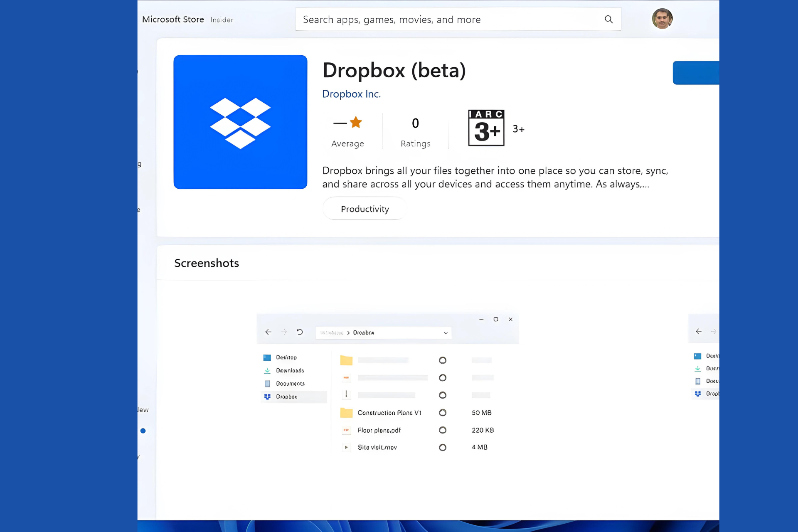Click the Site visit.mov play icon
This screenshot has height=532, width=798.
[x=346, y=447]
